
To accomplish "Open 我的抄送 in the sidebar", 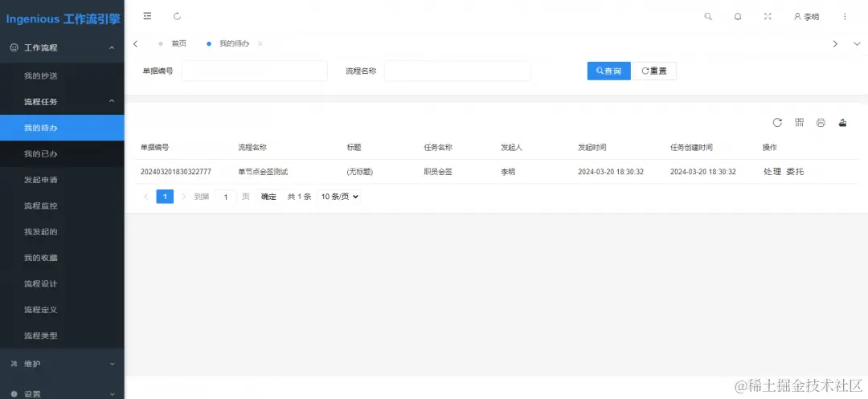I will tap(62, 75).
